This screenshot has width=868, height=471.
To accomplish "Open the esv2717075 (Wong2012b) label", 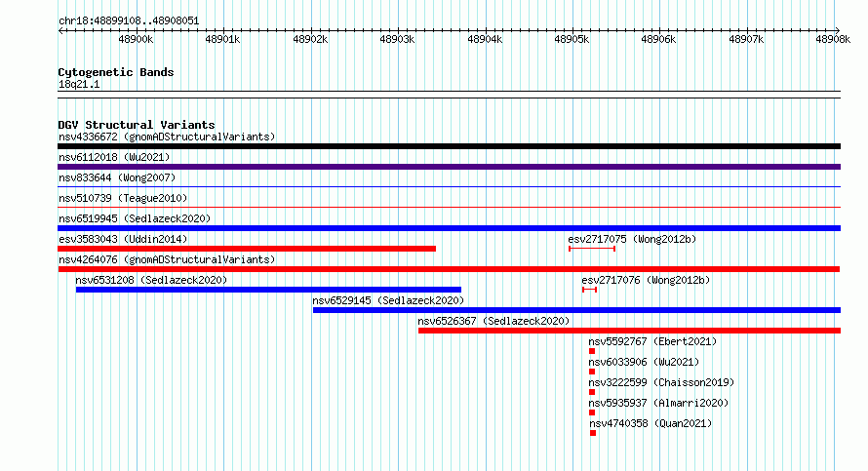I will coord(632,239).
